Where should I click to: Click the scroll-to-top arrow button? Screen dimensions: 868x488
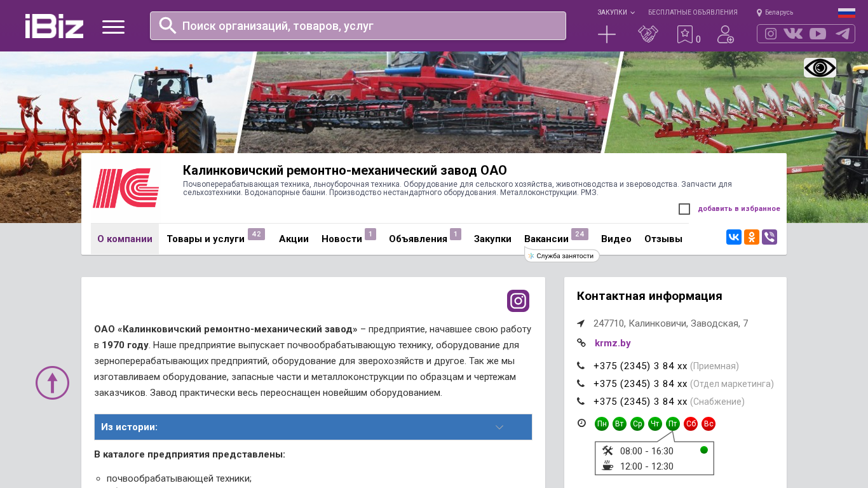pyautogui.click(x=52, y=383)
